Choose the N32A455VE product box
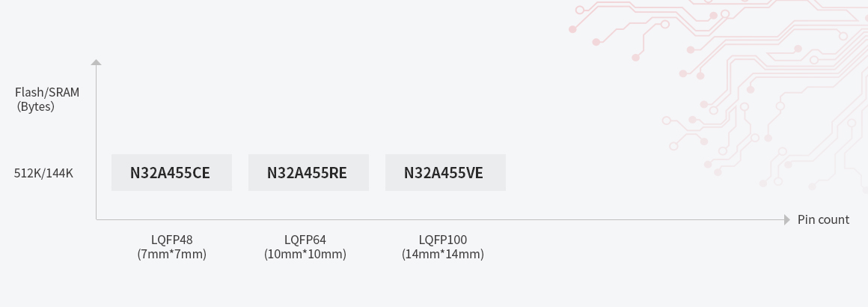Viewport: 868px width, 307px height. pyautogui.click(x=445, y=173)
